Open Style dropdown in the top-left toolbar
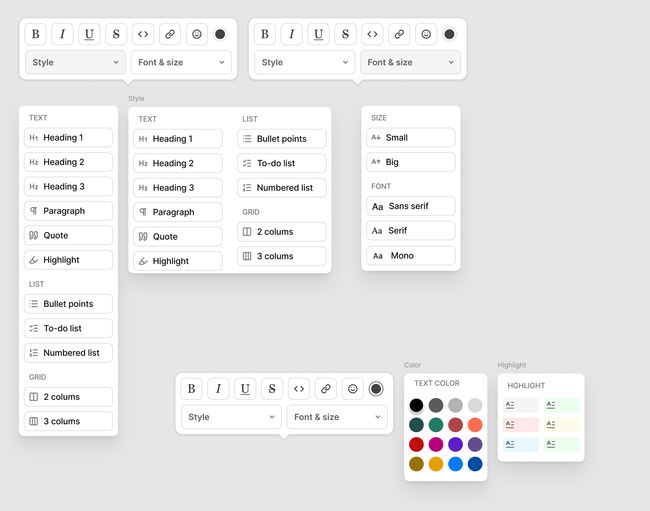 (75, 62)
